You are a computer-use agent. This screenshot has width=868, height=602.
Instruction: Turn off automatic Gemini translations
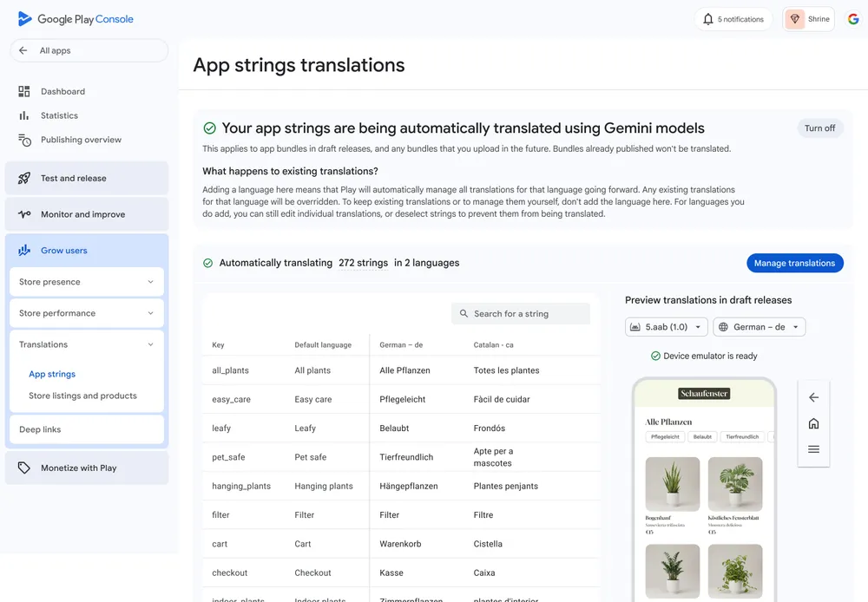[819, 128]
